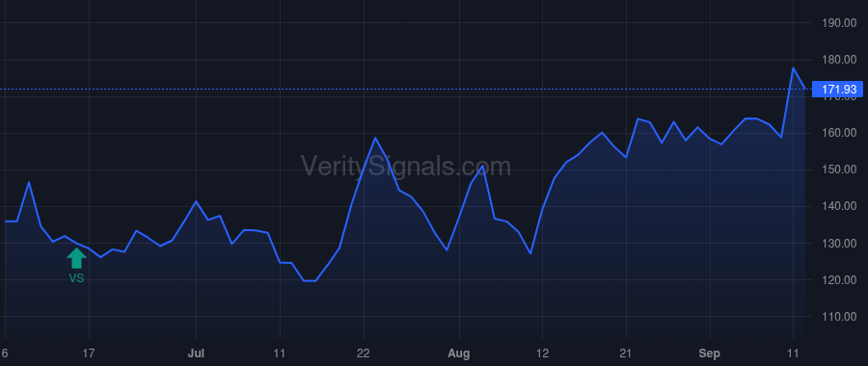
Task: Click the 130.00 price axis label
Action: (839, 244)
